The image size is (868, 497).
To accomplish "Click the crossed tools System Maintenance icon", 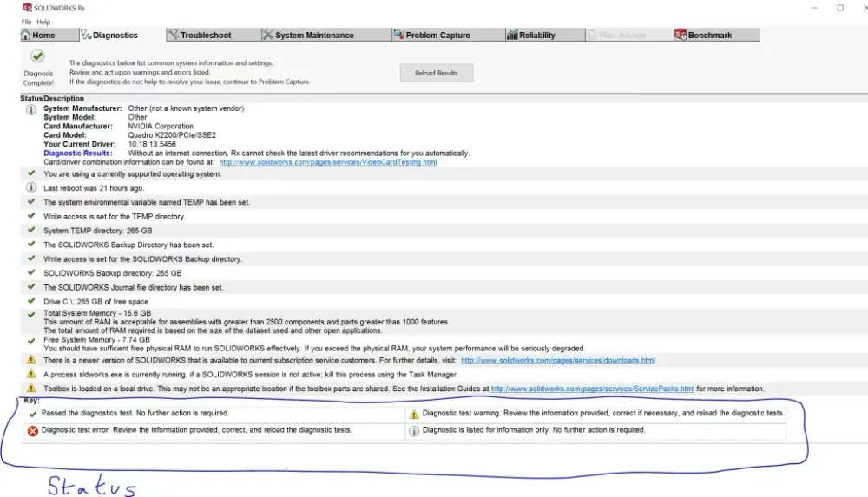I will 267,35.
